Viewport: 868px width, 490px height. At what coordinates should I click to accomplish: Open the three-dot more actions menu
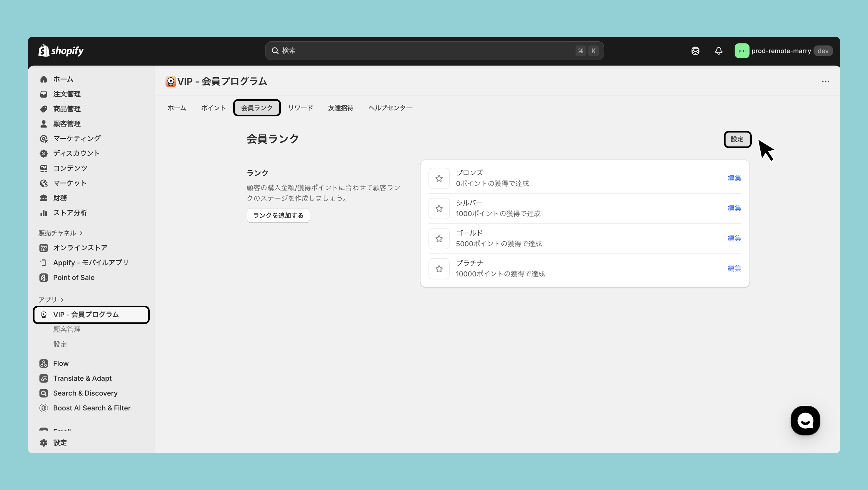click(825, 81)
